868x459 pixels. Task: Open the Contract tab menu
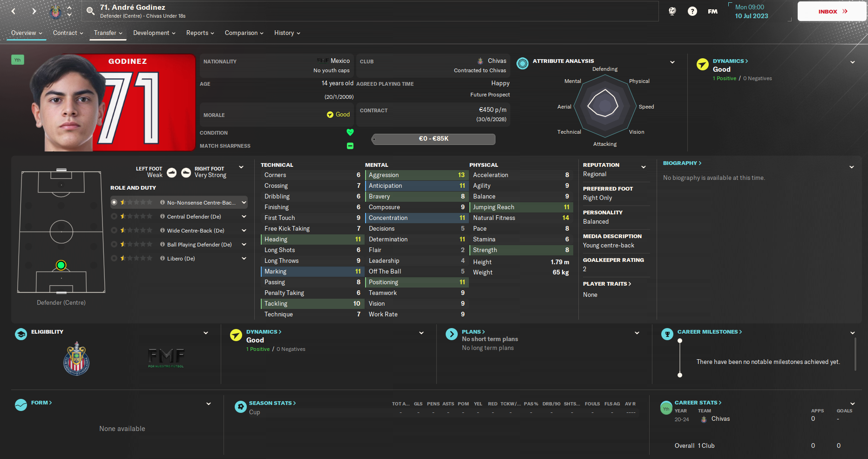point(68,33)
